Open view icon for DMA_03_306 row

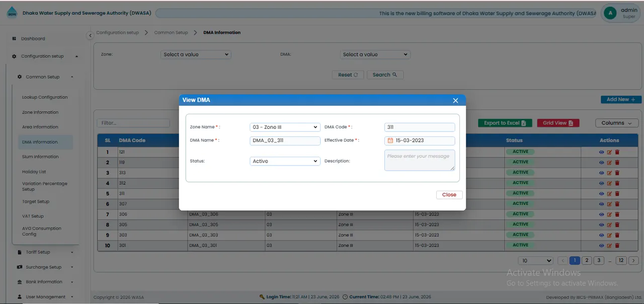click(x=602, y=214)
